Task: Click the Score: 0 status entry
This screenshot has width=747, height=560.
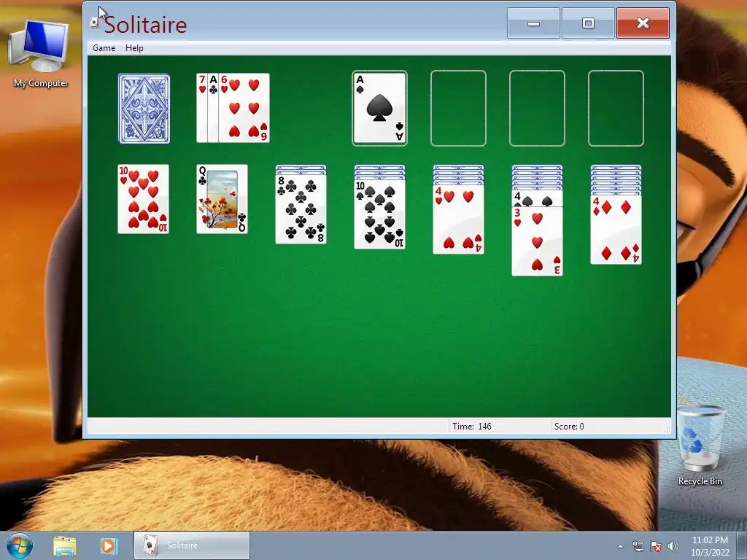Action: (569, 426)
